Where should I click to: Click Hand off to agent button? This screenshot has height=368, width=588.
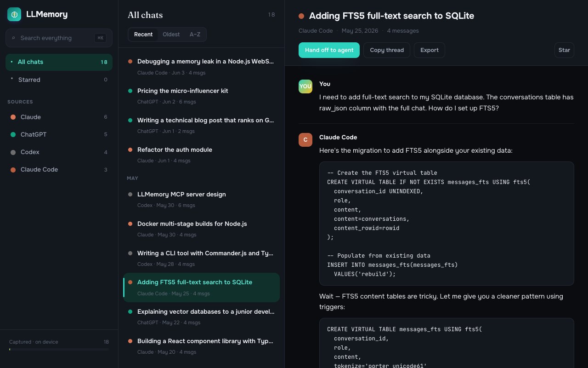click(x=329, y=50)
